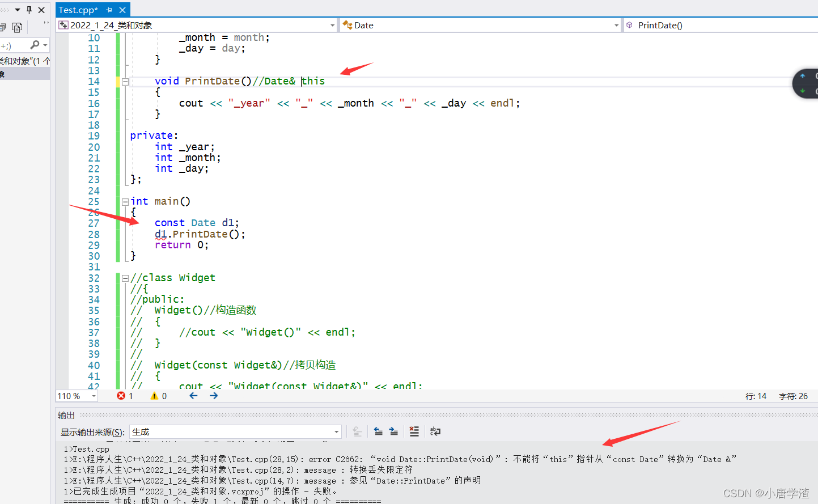Navigate backward with the left arrow
Screen dimensions: 818x504
(193, 396)
